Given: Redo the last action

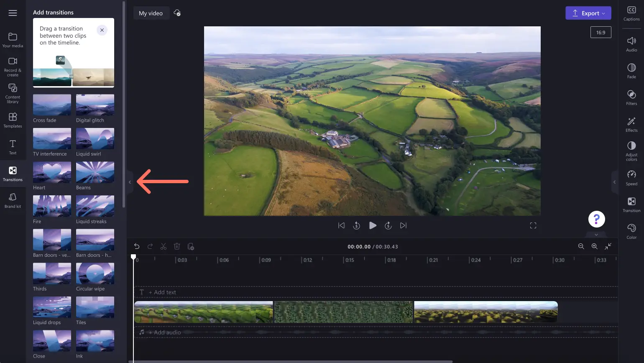Looking at the screenshot, I should pos(150,246).
